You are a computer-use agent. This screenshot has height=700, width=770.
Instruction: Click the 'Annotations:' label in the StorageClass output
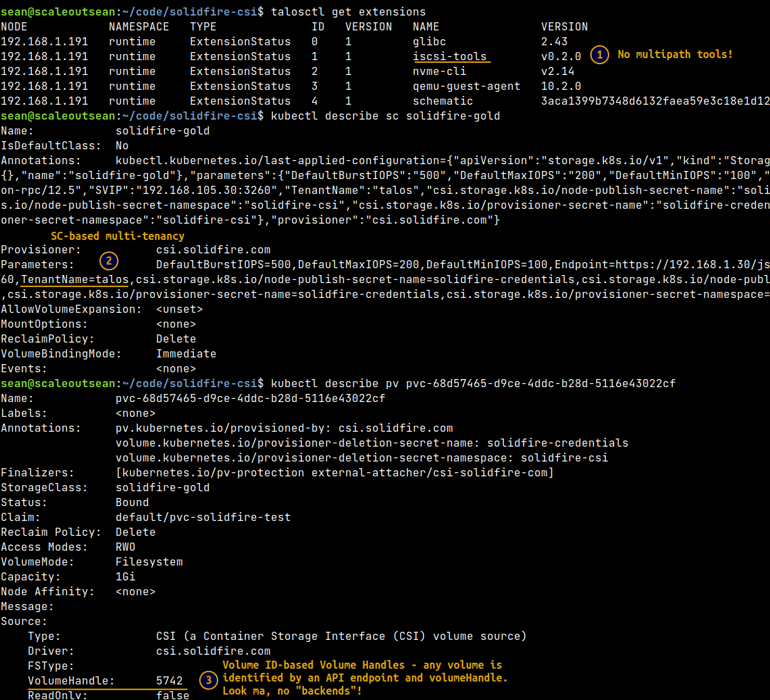click(41, 161)
